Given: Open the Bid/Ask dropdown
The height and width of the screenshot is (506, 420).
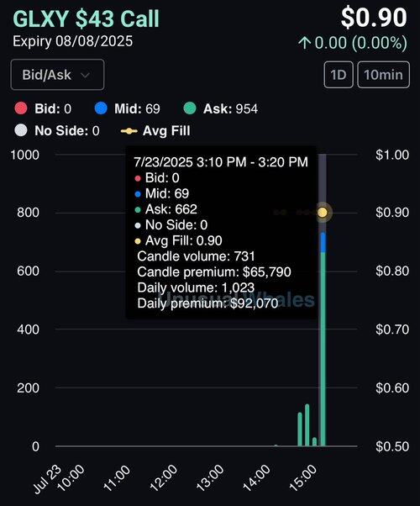Looking at the screenshot, I should 57,75.
